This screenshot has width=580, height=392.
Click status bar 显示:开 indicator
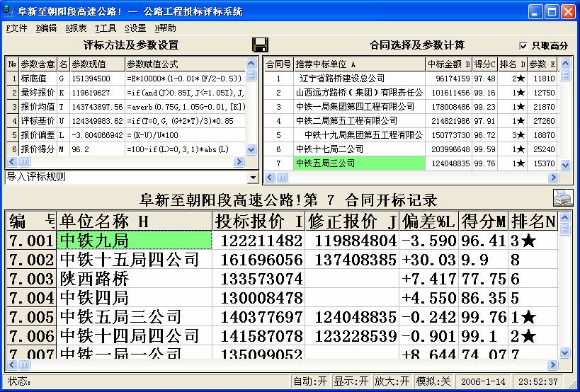pyautogui.click(x=351, y=381)
